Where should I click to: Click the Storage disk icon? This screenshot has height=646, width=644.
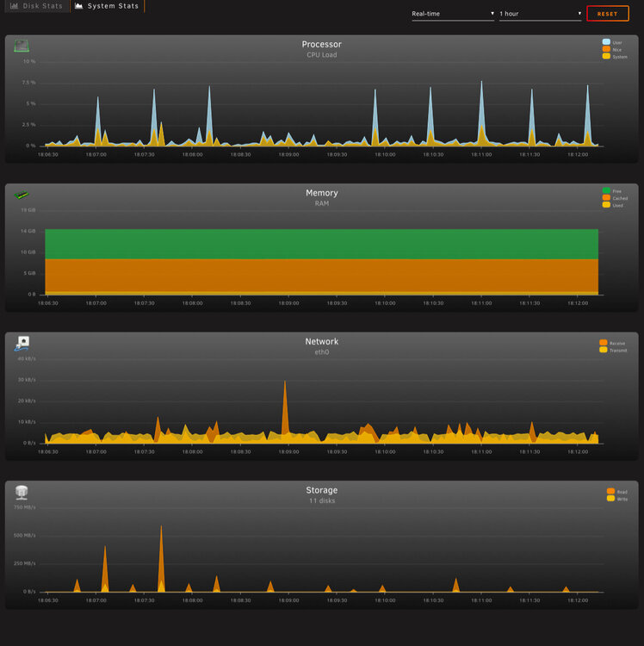pyautogui.click(x=22, y=492)
